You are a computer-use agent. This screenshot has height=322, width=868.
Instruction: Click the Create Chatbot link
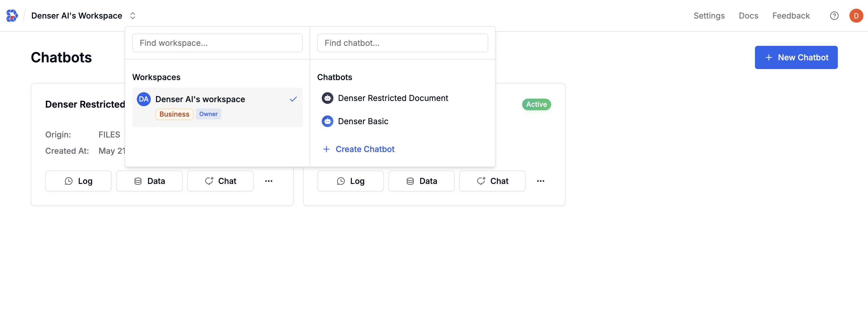[x=365, y=149]
